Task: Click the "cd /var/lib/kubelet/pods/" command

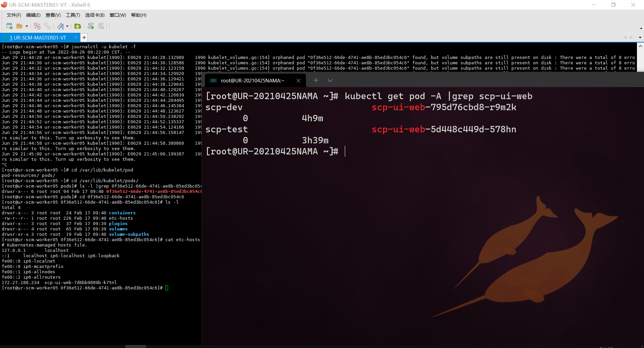Action: pyautogui.click(x=105, y=181)
